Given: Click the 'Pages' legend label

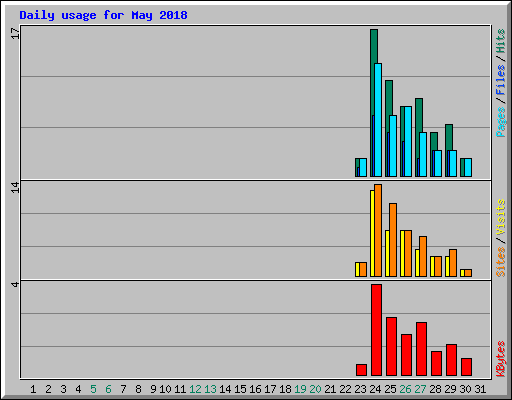Looking at the screenshot, I should (501, 122).
